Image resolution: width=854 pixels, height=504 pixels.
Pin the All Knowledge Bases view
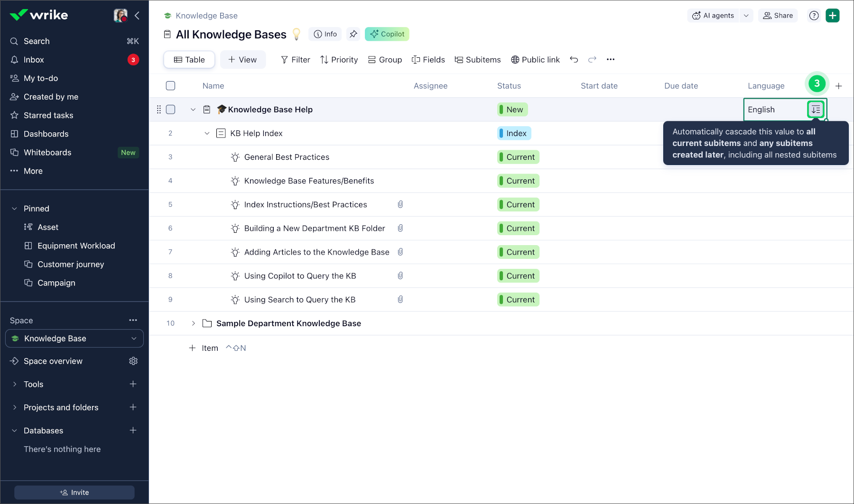pyautogui.click(x=353, y=34)
